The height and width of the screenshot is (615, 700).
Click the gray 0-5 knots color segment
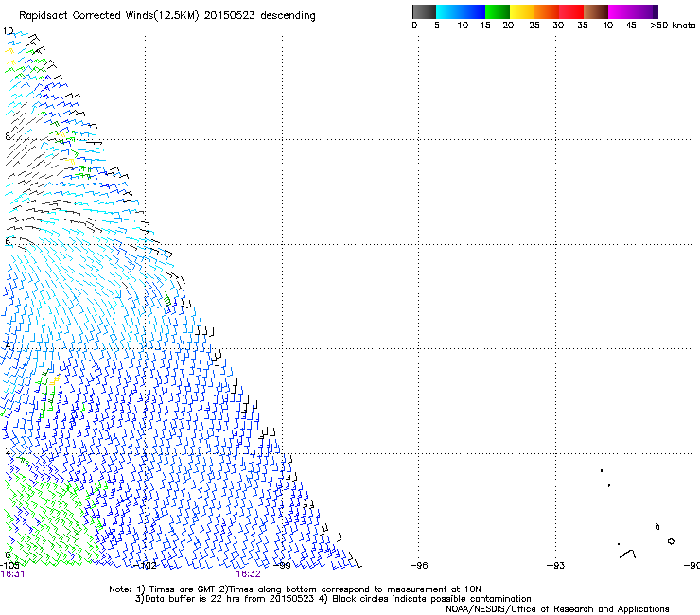[x=424, y=11]
